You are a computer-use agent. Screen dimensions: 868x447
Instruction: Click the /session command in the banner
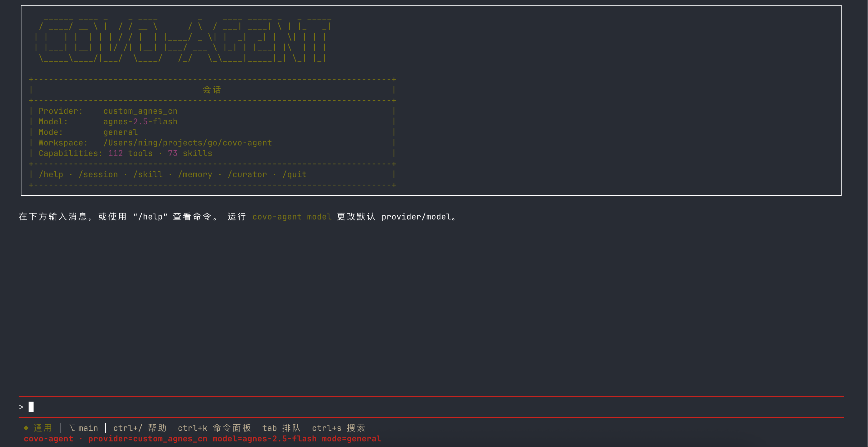coord(98,174)
